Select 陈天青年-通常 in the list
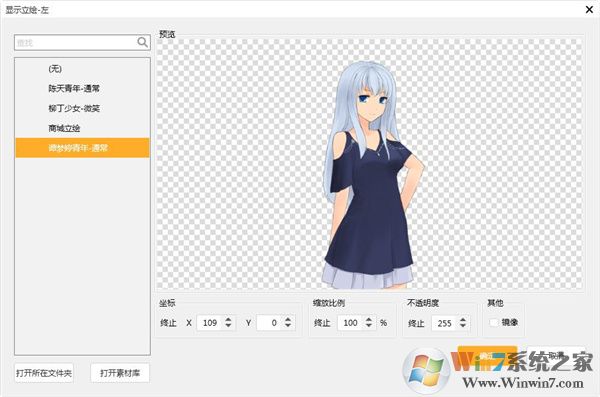Screen dimensions: 600x397 [82, 88]
